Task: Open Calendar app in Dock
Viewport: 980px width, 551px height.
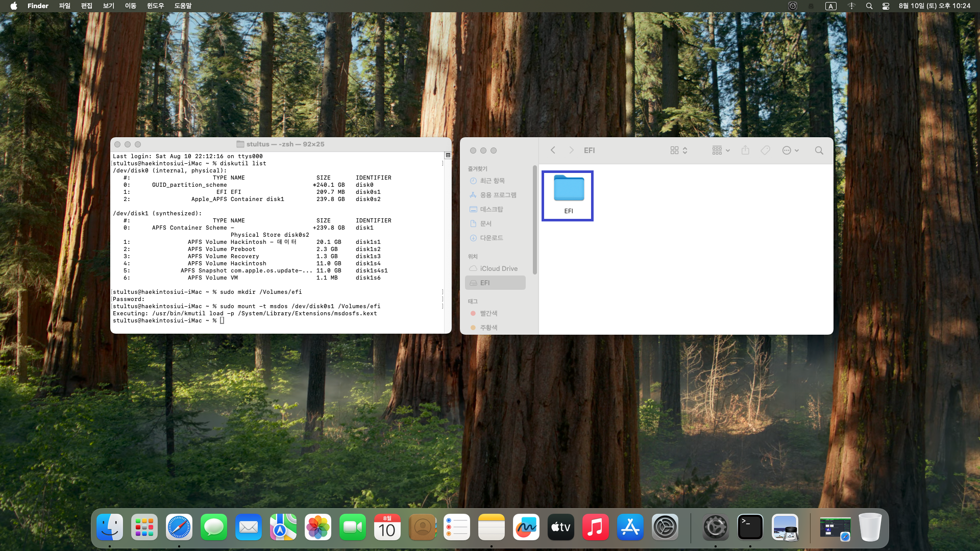Action: click(x=387, y=527)
